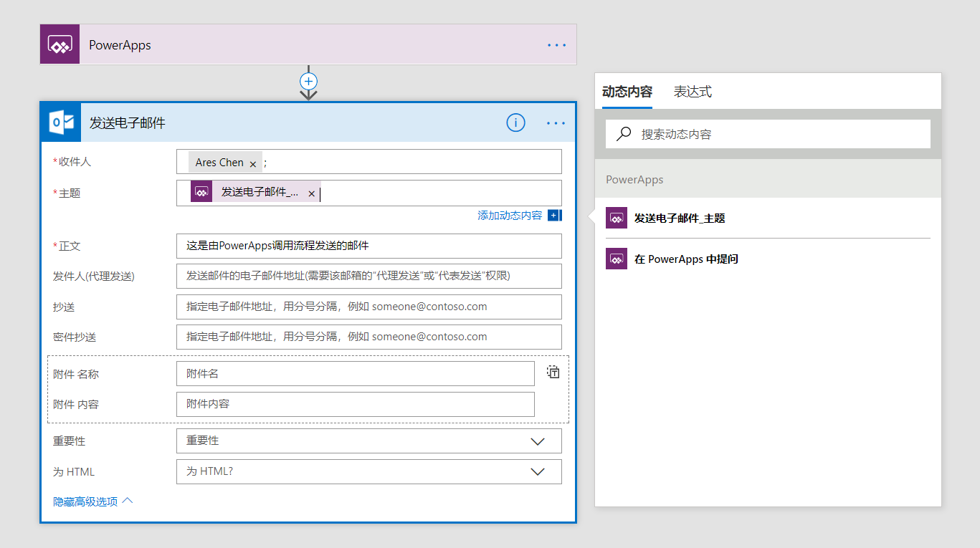Click the 正文 body text field
980x548 pixels.
click(368, 246)
